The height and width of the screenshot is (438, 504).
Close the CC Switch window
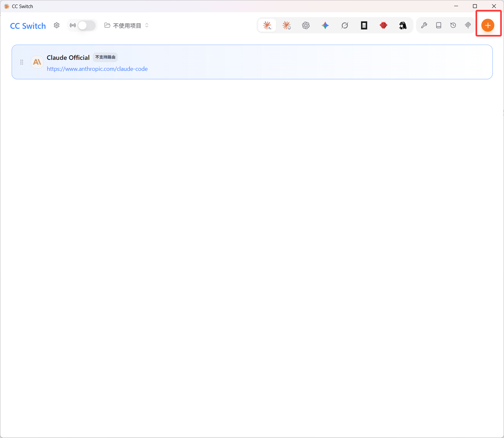click(x=494, y=6)
